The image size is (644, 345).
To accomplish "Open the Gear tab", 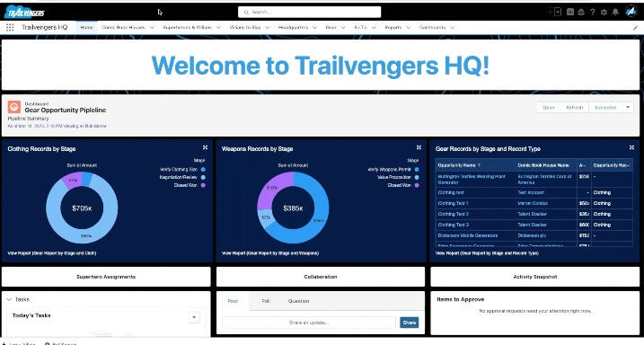I will click(331, 28).
